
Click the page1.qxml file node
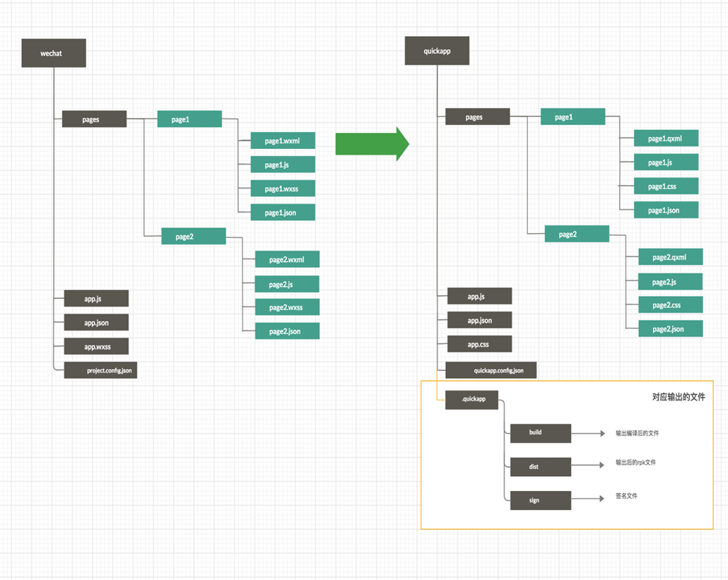tap(666, 138)
